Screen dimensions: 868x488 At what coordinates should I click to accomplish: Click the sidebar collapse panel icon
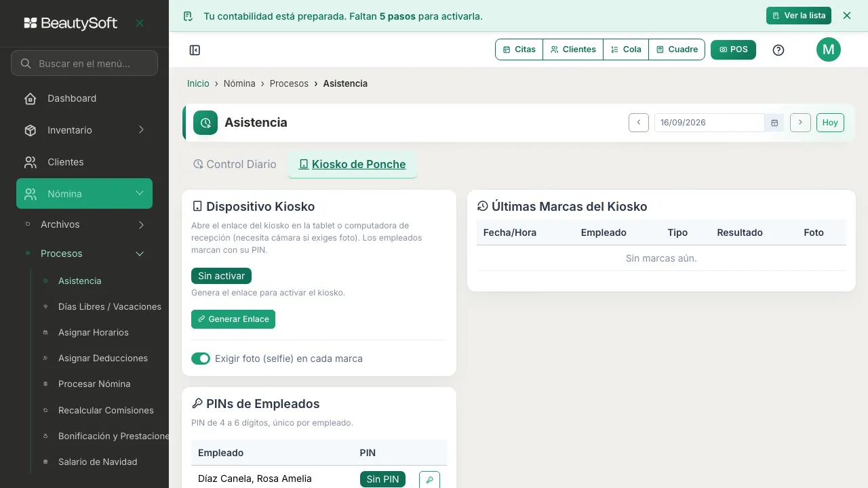195,50
